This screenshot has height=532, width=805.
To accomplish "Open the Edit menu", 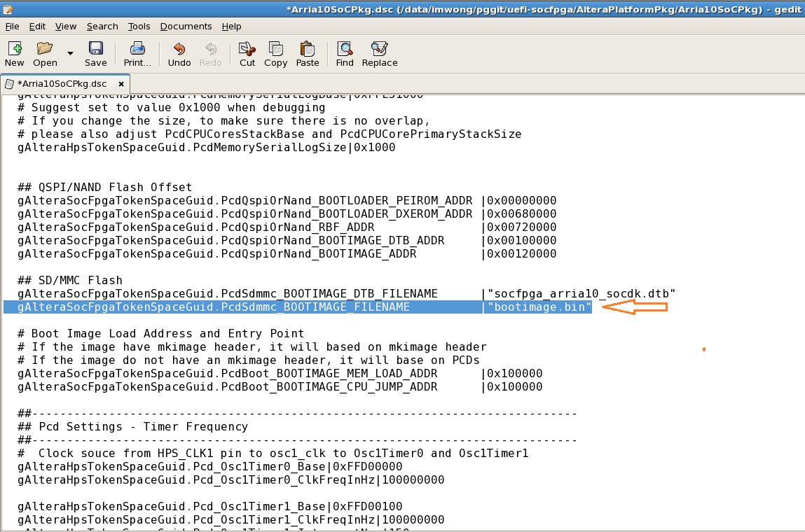I will (x=37, y=26).
